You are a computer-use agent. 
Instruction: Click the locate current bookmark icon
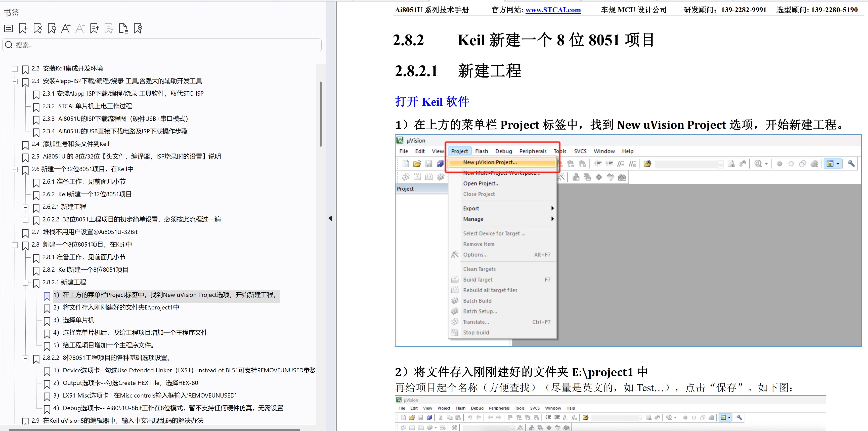click(138, 29)
